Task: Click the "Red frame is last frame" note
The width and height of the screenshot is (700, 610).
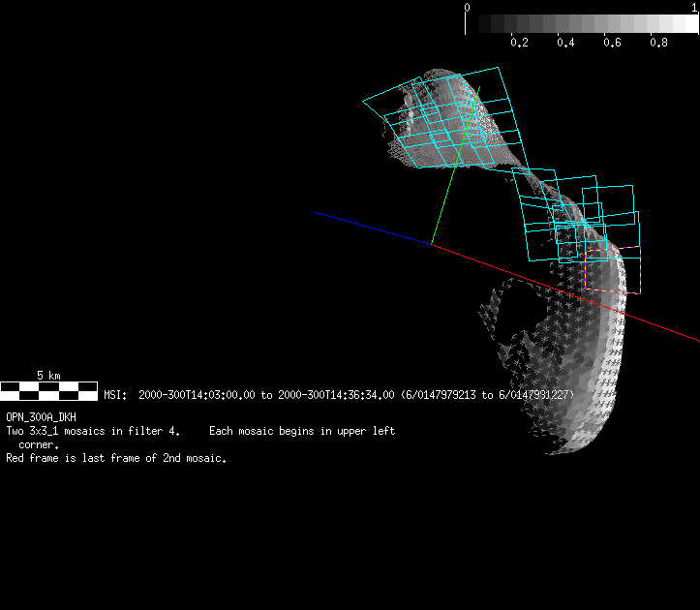Action: pos(116,459)
